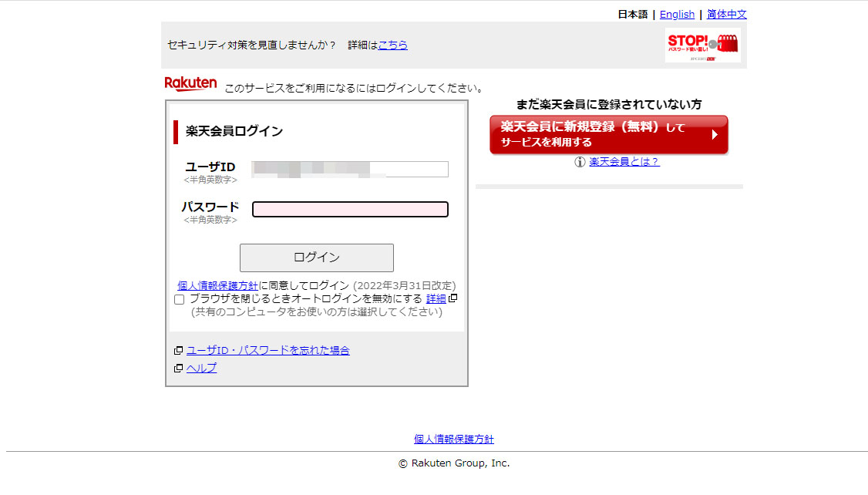Click the external-link icon next to 詳細
The image size is (868, 495).
(x=453, y=298)
